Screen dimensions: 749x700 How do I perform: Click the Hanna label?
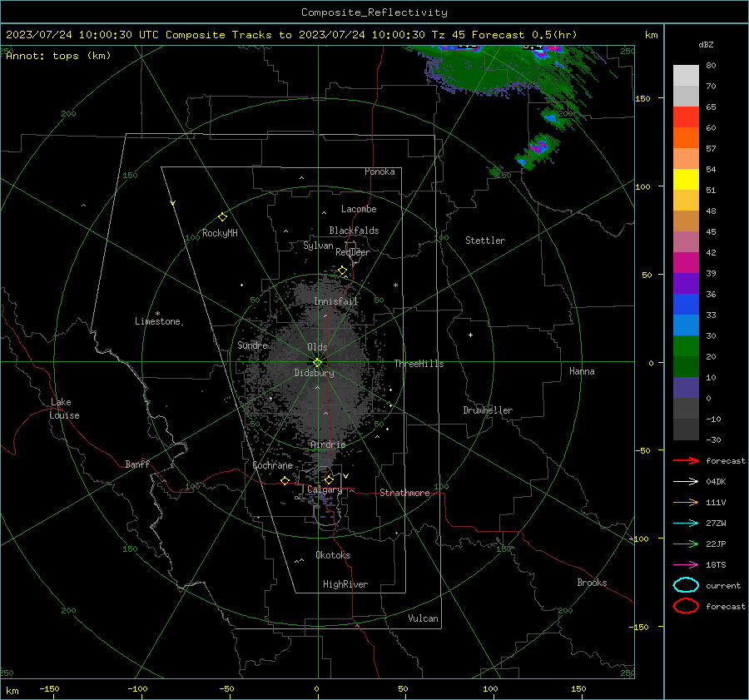[x=582, y=371]
